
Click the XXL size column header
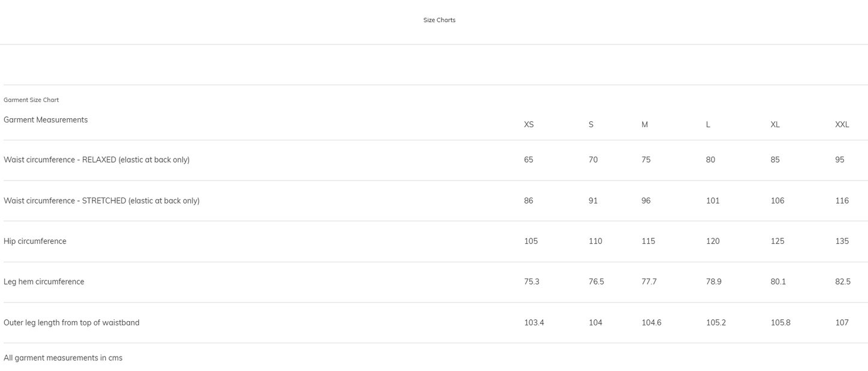(842, 125)
